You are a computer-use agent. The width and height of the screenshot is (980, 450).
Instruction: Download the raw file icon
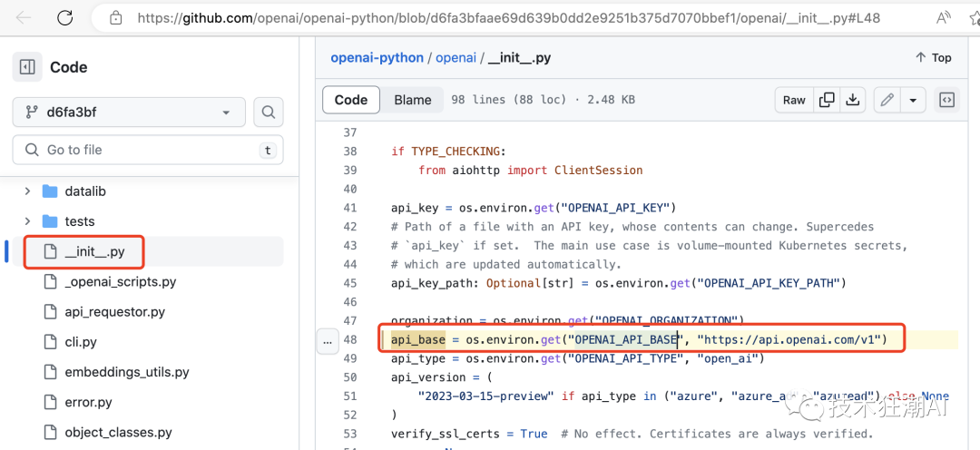(x=852, y=100)
